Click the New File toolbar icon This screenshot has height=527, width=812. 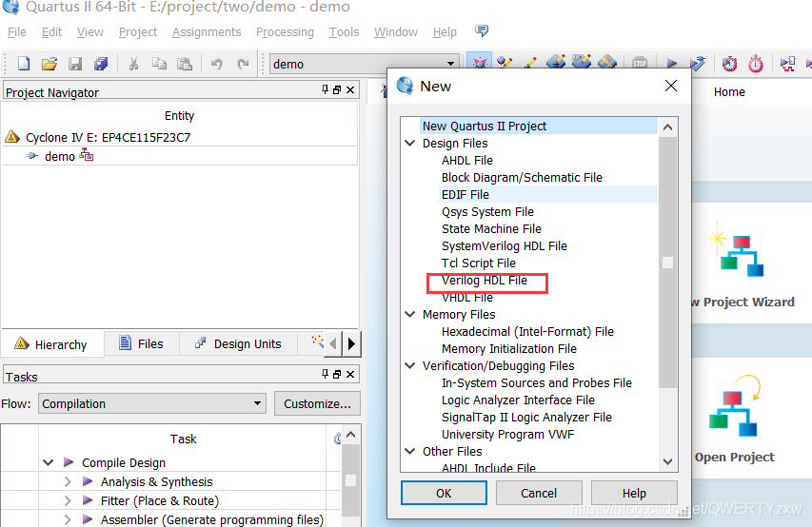pos(23,64)
